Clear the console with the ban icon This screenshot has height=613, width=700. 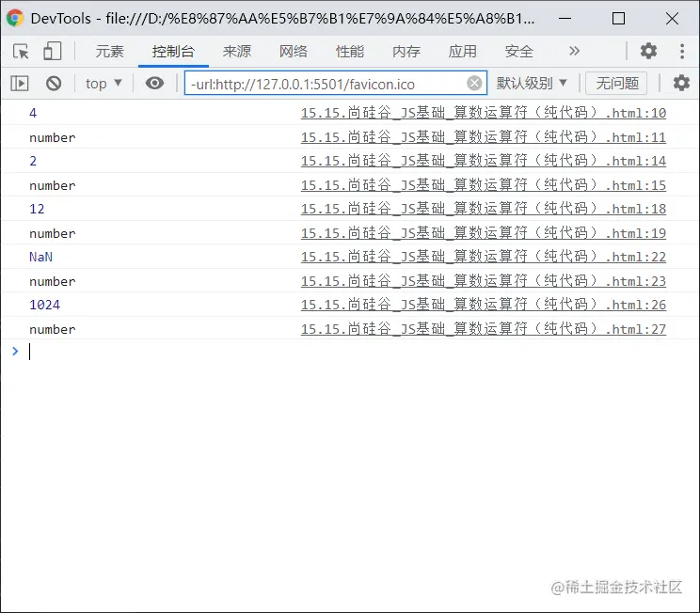click(54, 84)
